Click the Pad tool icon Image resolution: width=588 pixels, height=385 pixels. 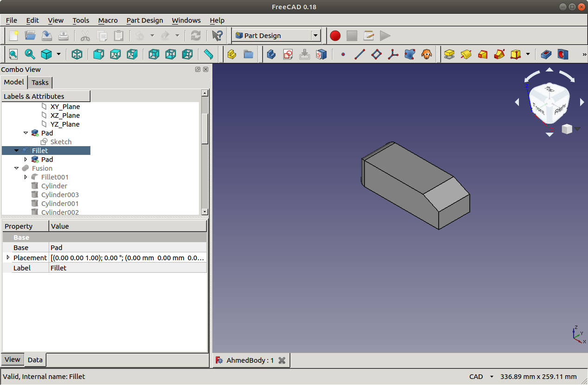449,54
